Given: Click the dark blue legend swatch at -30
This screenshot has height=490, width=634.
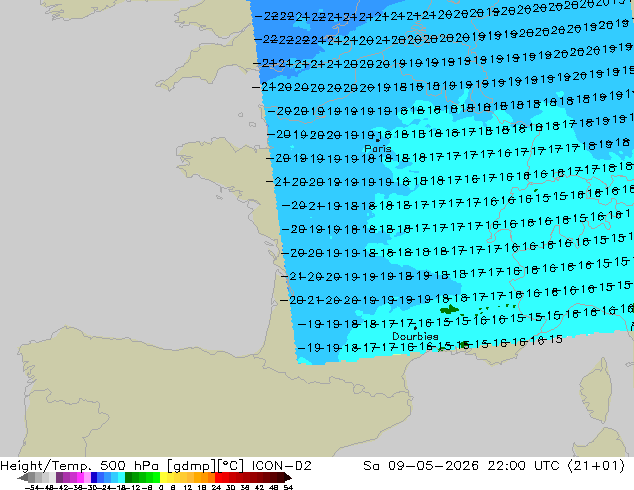Looking at the screenshot, I should point(94,477).
